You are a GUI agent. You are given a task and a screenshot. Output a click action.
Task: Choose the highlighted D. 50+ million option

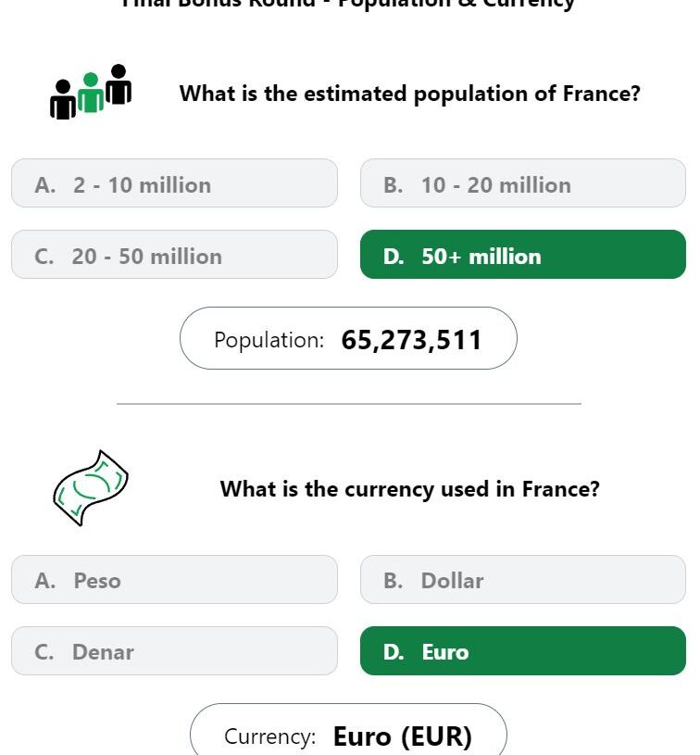click(523, 255)
